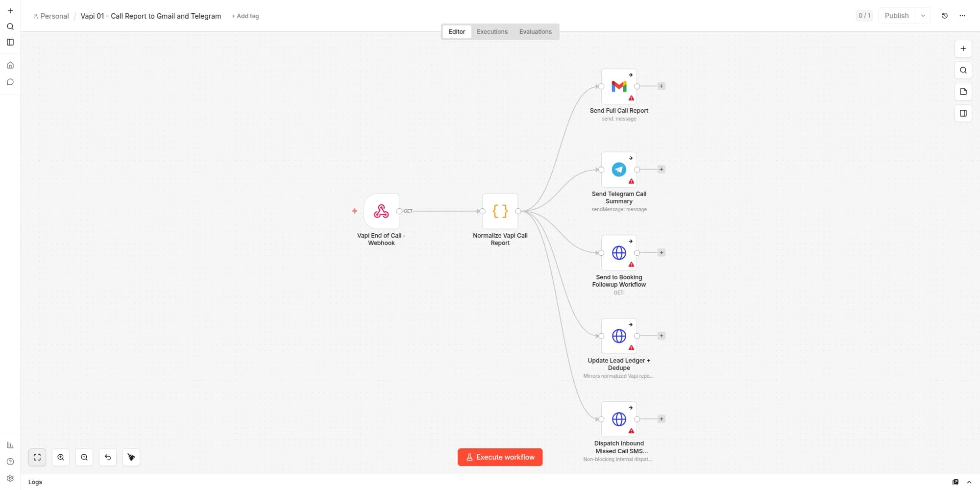Viewport: 980px width, 490px height.
Task: Click the warning triangle on Send Full Call Report
Action: 631,98
